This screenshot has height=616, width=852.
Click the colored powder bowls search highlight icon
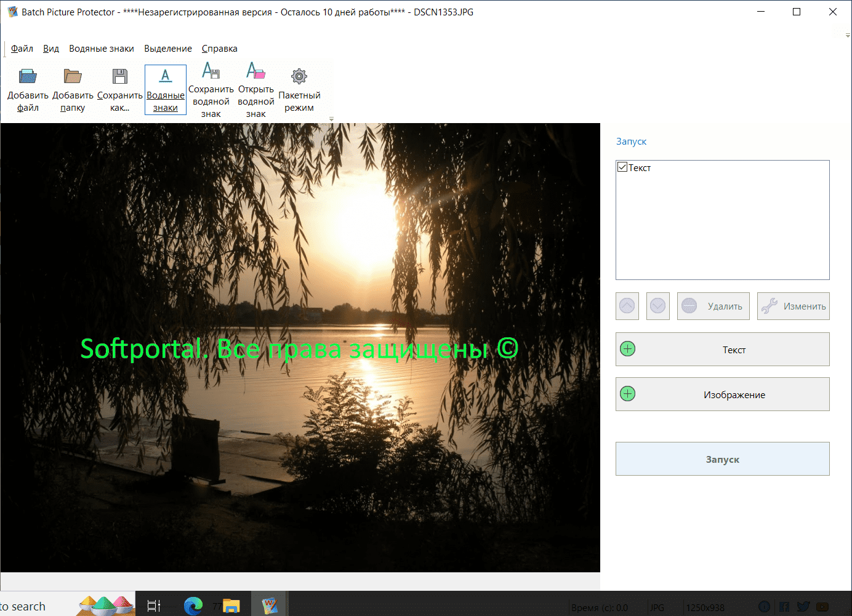106,606
